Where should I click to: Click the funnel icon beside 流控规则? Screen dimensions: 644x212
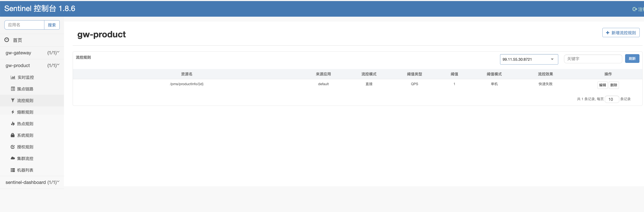click(x=13, y=100)
